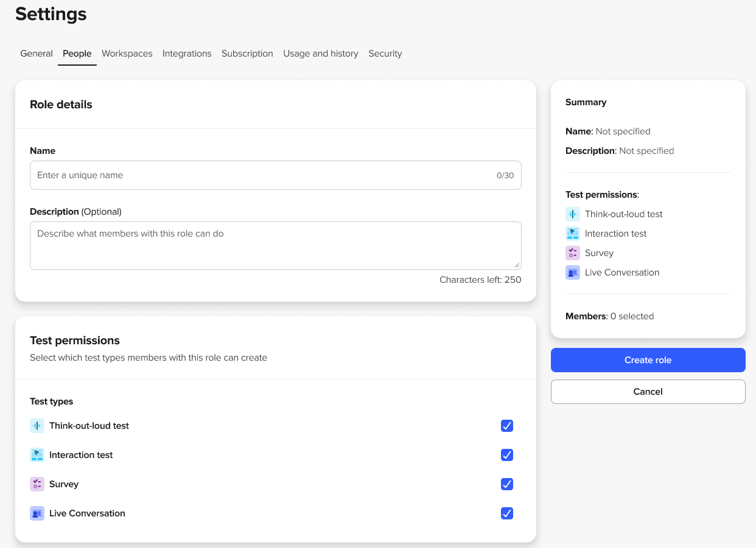The height and width of the screenshot is (548, 756).
Task: Click Interaction test icon in Test types
Action: point(37,455)
